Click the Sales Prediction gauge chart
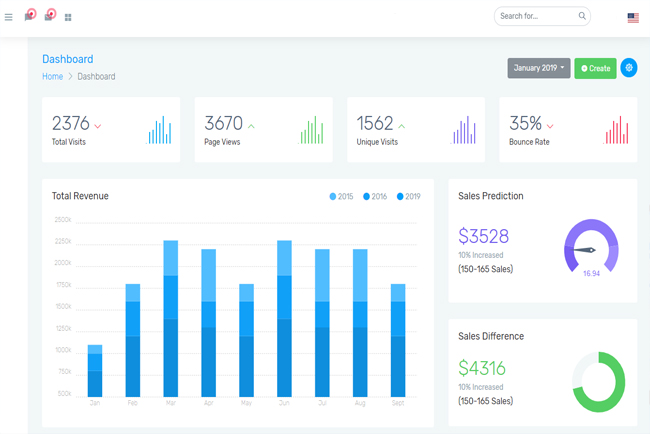The height and width of the screenshot is (434, 650). click(591, 247)
